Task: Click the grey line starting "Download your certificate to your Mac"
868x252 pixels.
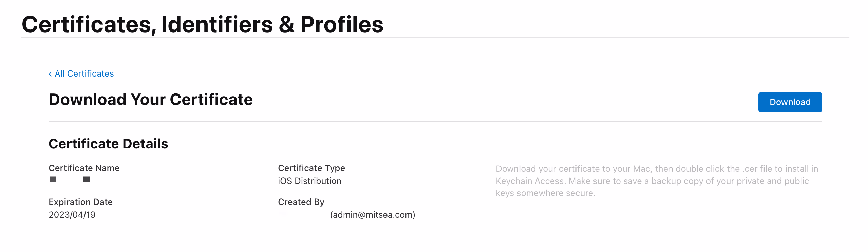Action: [657, 169]
